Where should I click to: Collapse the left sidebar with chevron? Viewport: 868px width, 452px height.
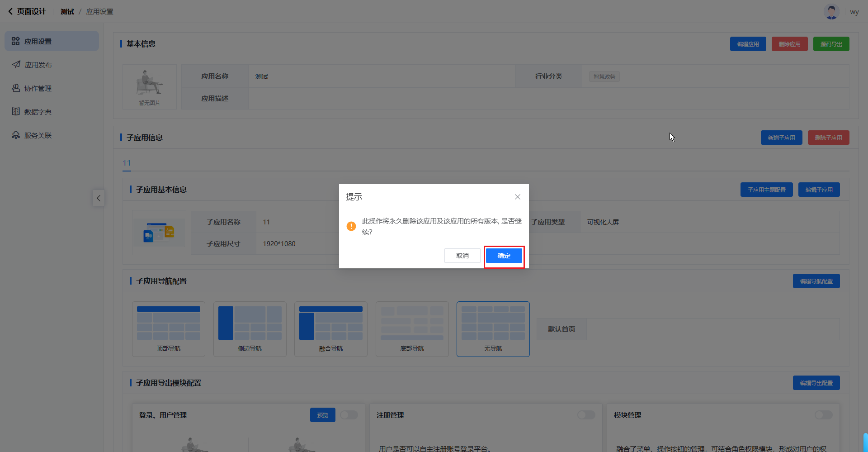(x=99, y=198)
